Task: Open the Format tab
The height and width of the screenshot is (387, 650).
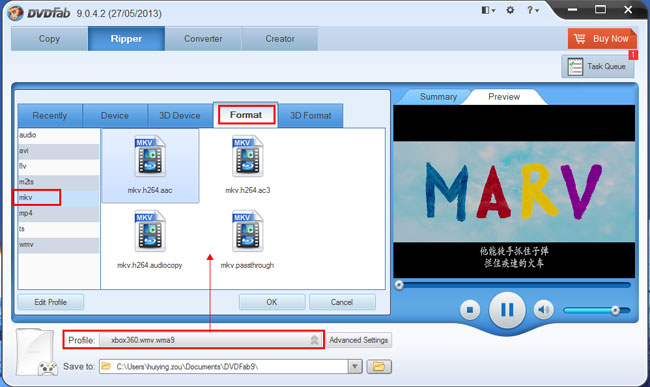Action: [246, 115]
